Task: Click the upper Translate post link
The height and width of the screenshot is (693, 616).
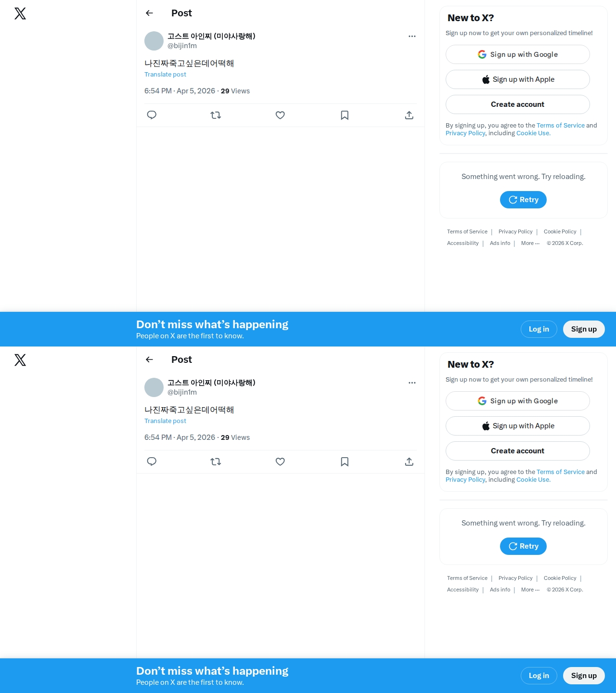Action: click(x=165, y=74)
